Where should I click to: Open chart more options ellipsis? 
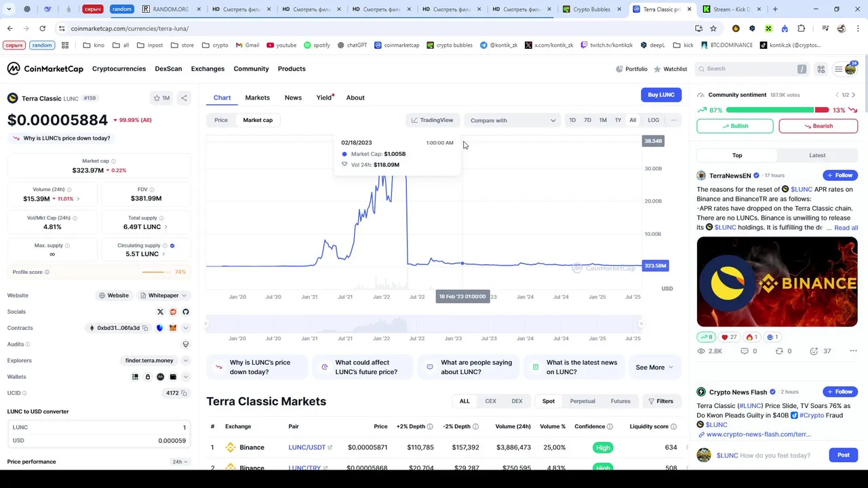[x=673, y=120]
